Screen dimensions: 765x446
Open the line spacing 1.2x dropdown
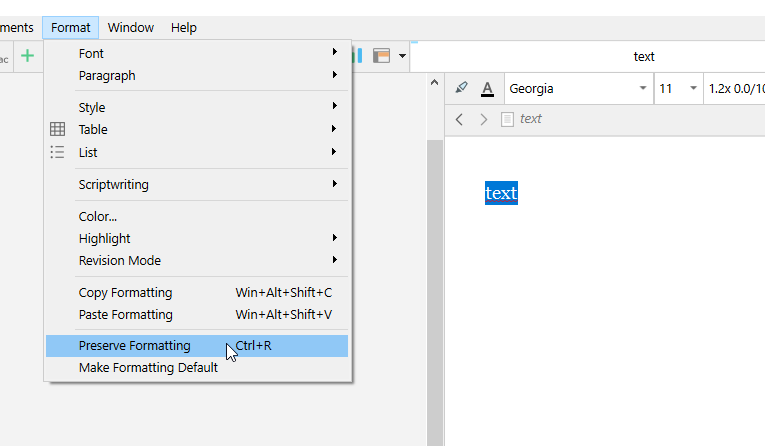pos(735,88)
